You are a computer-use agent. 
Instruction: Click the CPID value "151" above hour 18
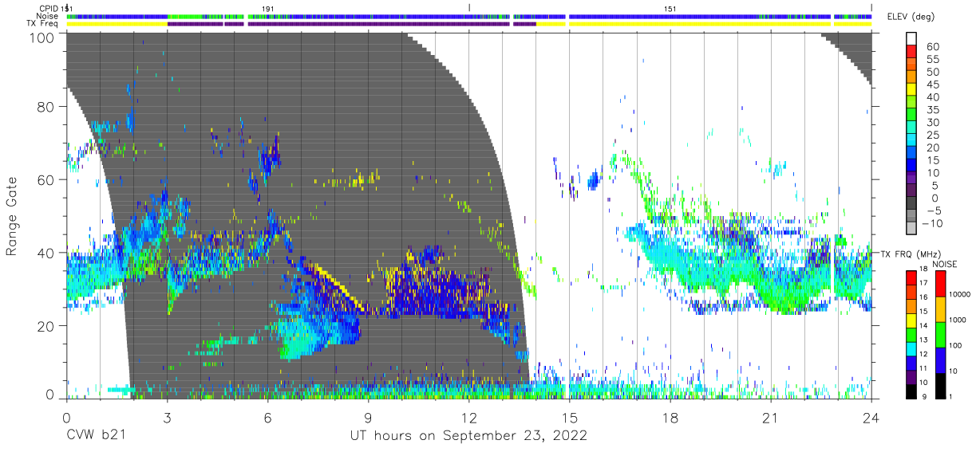(671, 8)
